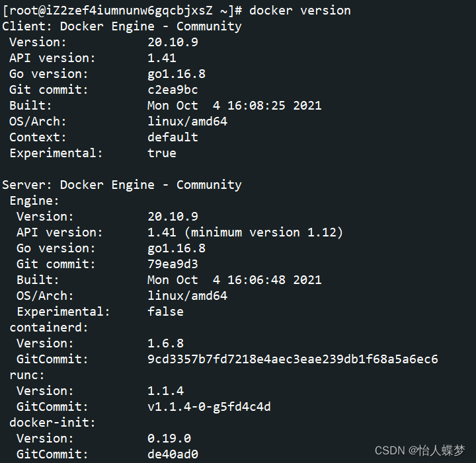Image resolution: width=476 pixels, height=463 pixels.
Task: Click client Git commit c2ea9bc
Action: pyautogui.click(x=173, y=90)
